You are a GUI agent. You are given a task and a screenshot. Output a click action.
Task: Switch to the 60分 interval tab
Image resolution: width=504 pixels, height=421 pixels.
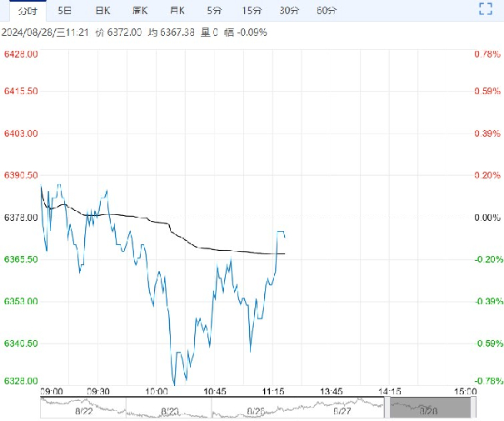tap(327, 11)
